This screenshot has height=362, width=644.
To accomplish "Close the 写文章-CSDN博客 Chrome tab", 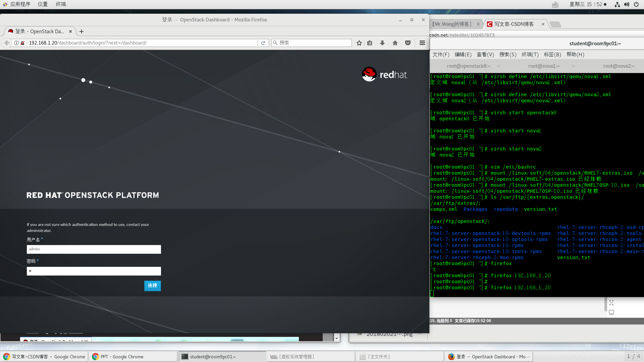I will (x=543, y=24).
